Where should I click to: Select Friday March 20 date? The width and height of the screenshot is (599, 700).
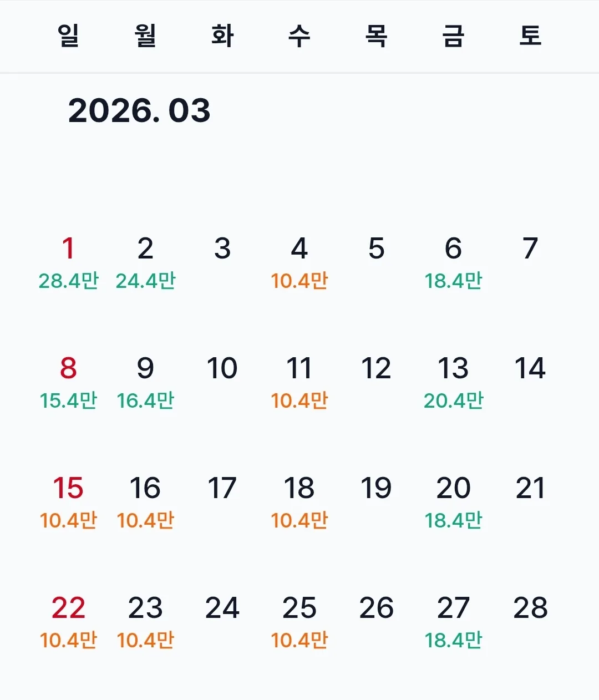(x=453, y=503)
